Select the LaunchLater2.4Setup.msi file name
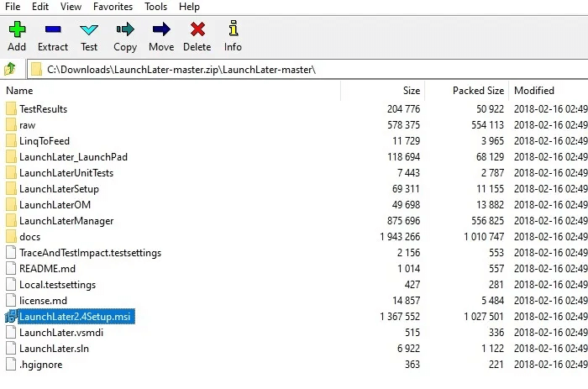This screenshot has height=389, width=588. pyautogui.click(x=75, y=317)
